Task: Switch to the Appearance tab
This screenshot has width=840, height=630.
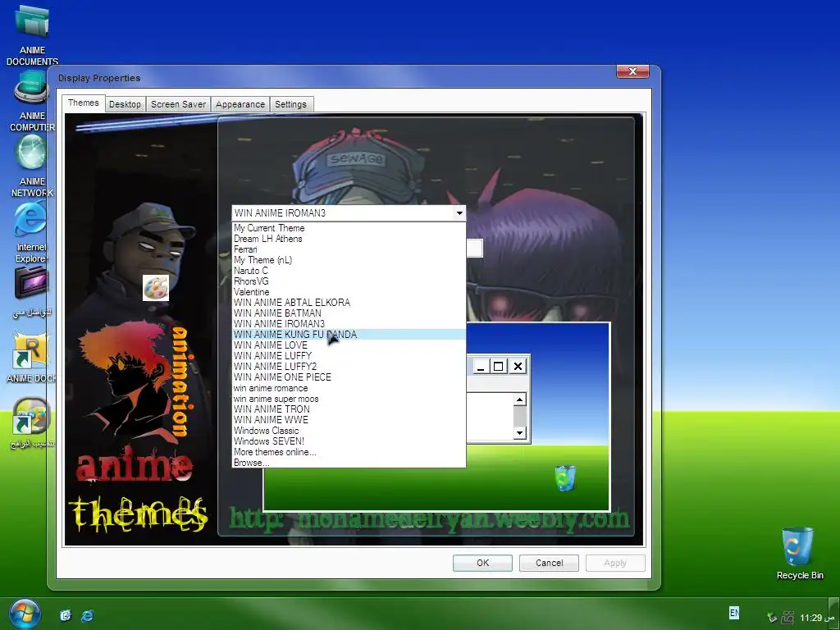Action: coord(240,104)
